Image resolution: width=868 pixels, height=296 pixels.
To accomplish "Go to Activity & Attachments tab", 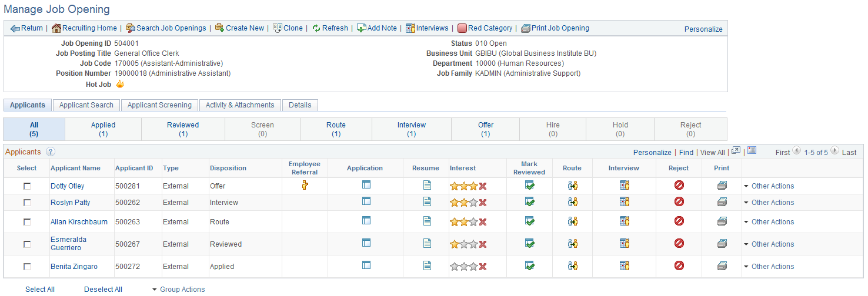I will pyautogui.click(x=240, y=105).
